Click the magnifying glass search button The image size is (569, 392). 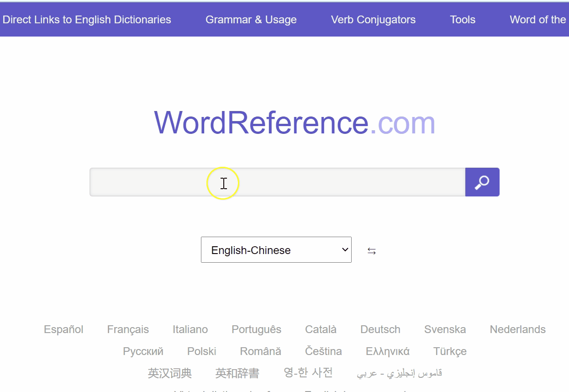482,182
